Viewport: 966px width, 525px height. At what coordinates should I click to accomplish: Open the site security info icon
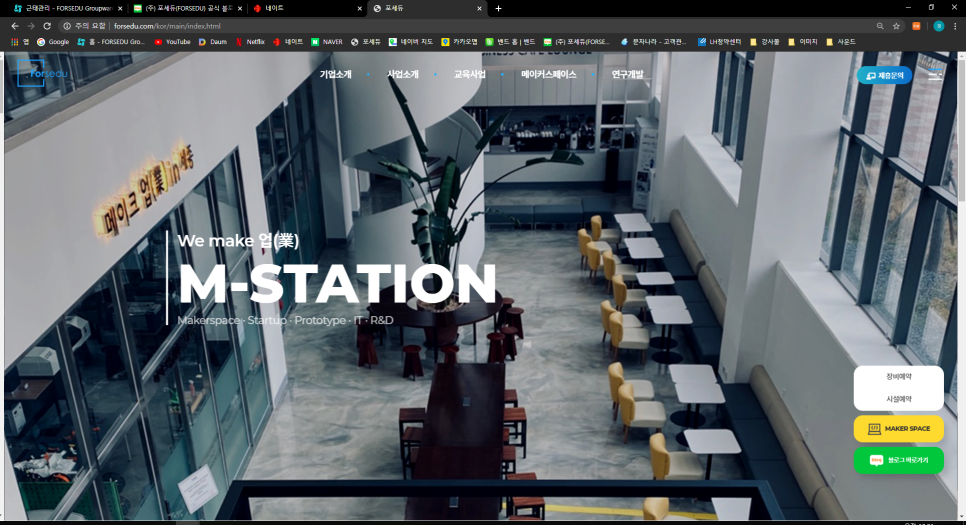[x=67, y=26]
